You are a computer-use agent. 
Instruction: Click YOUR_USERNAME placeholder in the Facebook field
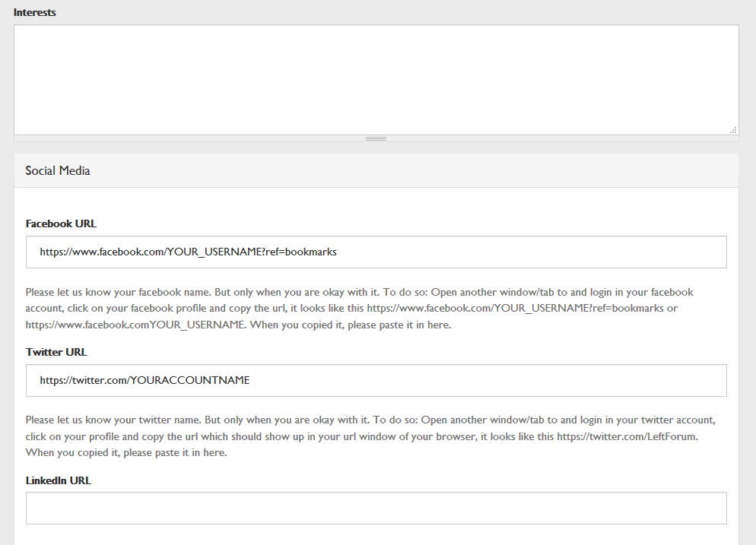(x=214, y=252)
